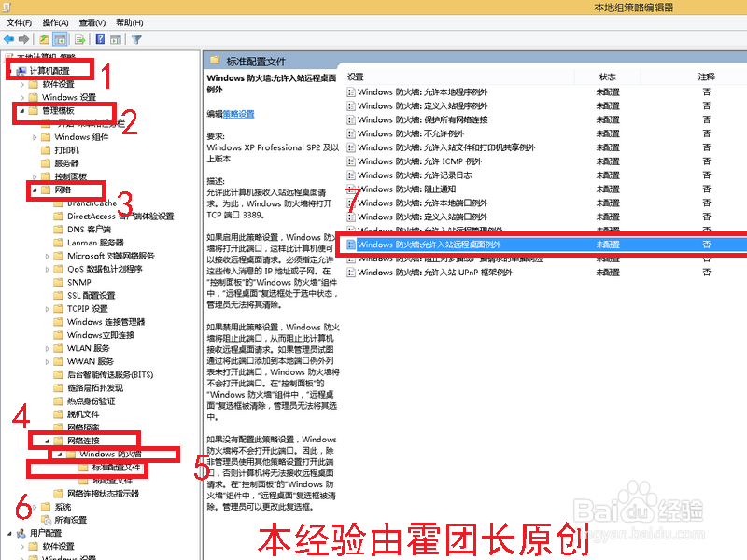Select the SSL 配置设置 folder
The width and height of the screenshot is (747, 560).
coord(91,296)
